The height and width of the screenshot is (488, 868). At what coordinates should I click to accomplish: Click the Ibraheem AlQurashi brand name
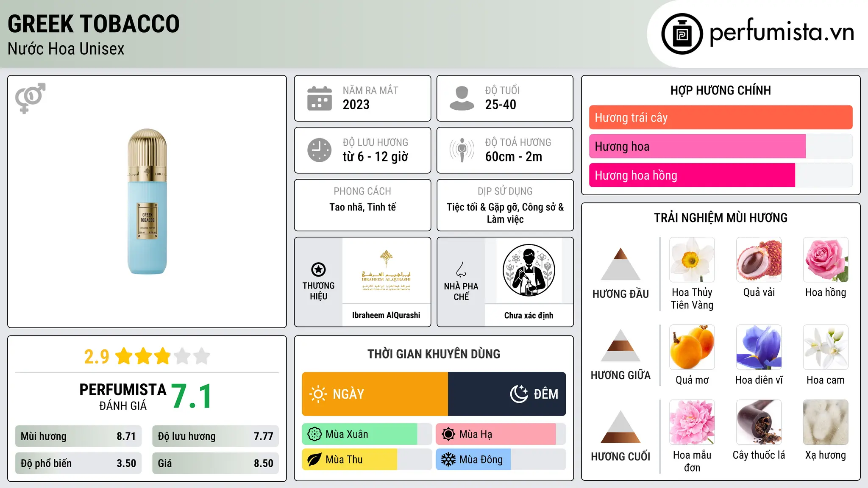(x=386, y=315)
